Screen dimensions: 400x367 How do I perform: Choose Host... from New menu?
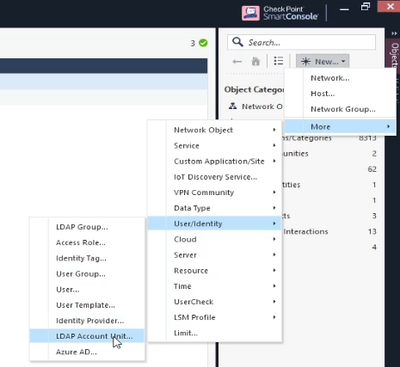[340, 94]
